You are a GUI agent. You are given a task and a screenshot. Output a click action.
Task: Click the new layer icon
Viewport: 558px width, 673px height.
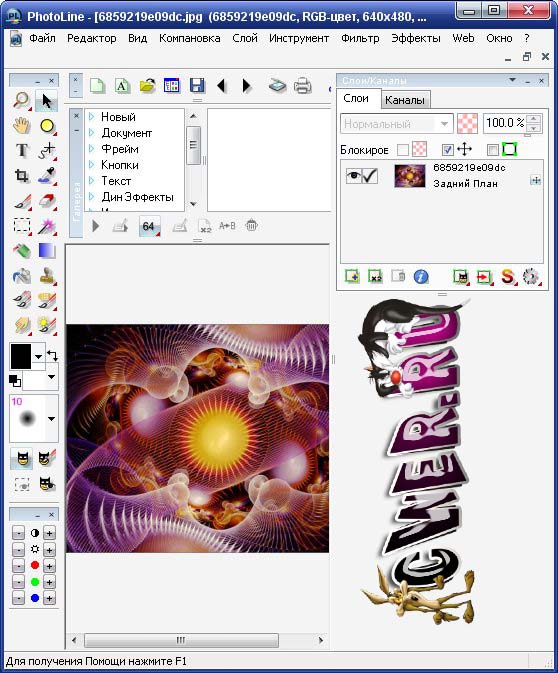pyautogui.click(x=352, y=276)
